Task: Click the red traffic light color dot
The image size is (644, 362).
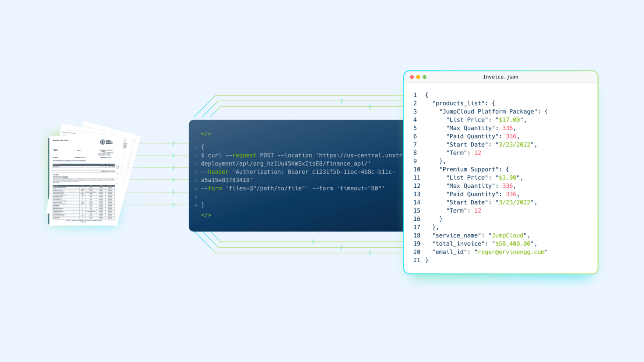Action: coord(412,77)
